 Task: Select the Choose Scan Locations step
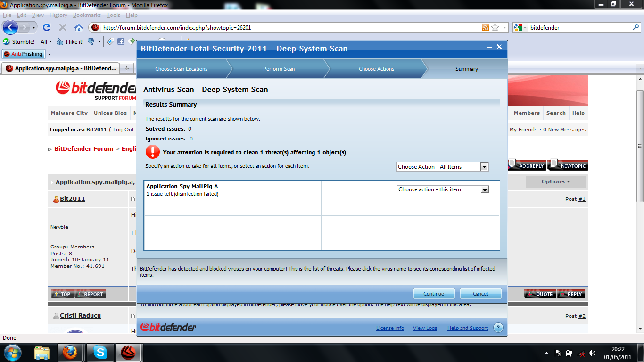(181, 69)
